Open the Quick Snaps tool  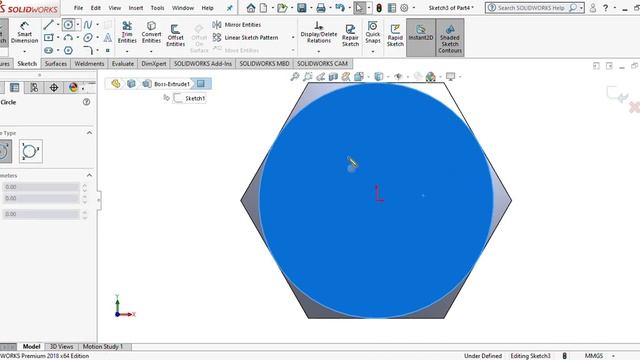pos(373,32)
